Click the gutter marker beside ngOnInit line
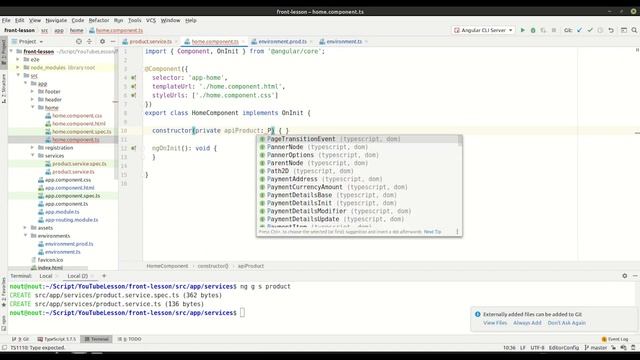Screen dimensions: 640x360 click(133, 148)
